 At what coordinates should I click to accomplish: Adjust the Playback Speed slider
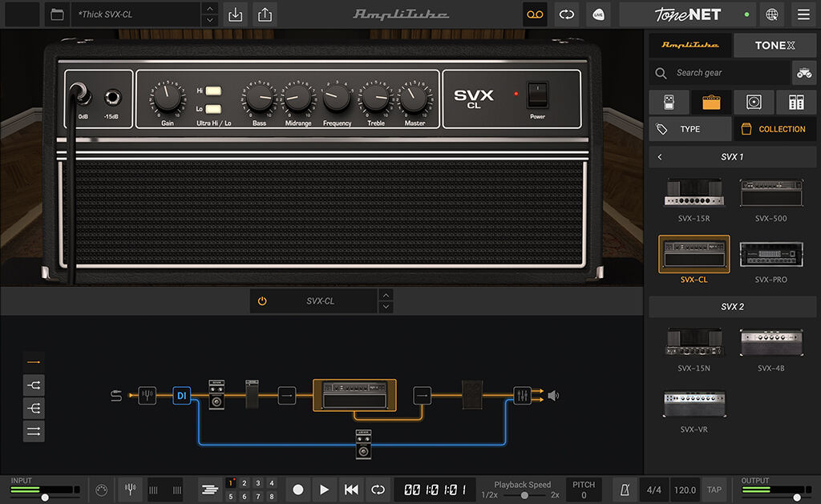[x=525, y=494]
